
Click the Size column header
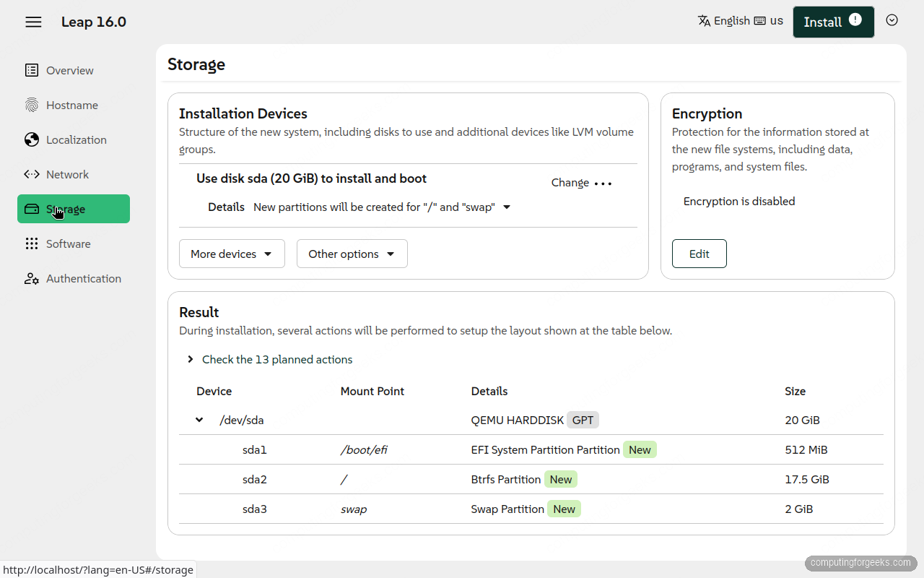click(x=796, y=391)
